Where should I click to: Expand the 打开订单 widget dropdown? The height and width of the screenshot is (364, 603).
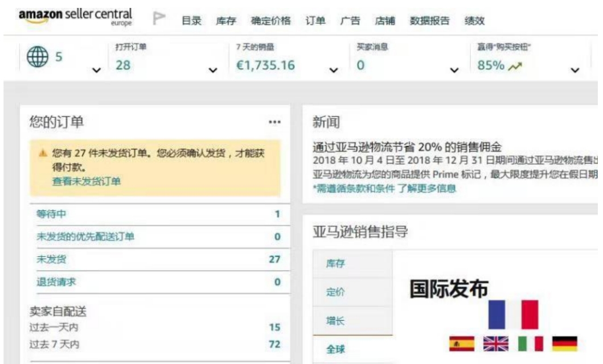pyautogui.click(x=212, y=69)
